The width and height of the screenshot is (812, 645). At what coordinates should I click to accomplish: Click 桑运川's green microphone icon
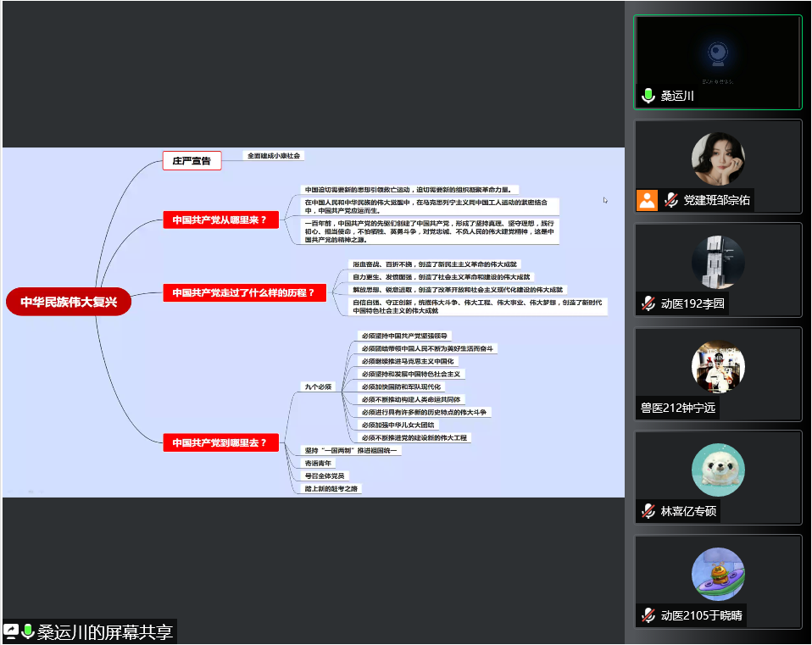[x=648, y=96]
